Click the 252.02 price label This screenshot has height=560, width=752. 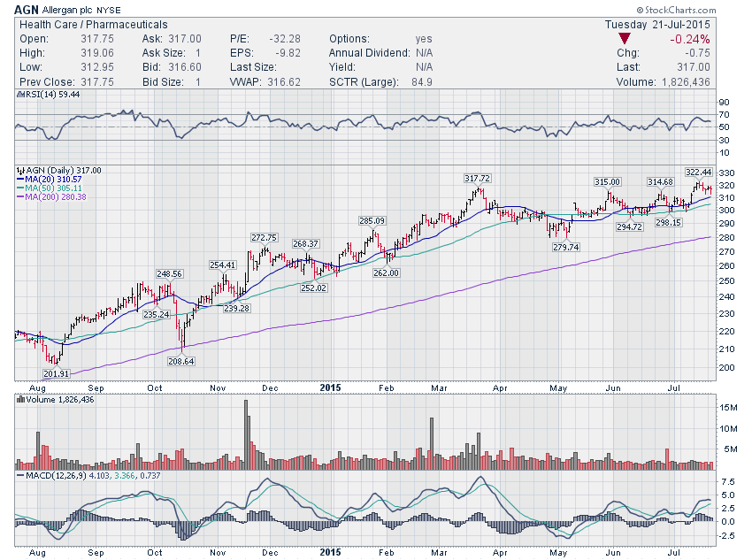(314, 288)
